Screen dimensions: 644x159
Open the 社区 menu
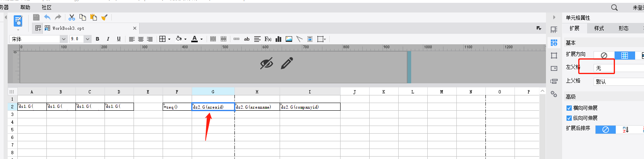pyautogui.click(x=47, y=7)
